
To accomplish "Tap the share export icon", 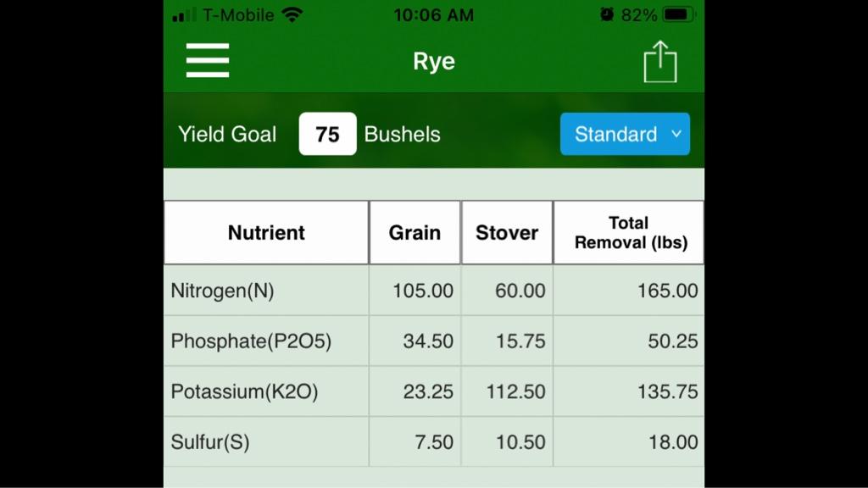I will coord(659,61).
